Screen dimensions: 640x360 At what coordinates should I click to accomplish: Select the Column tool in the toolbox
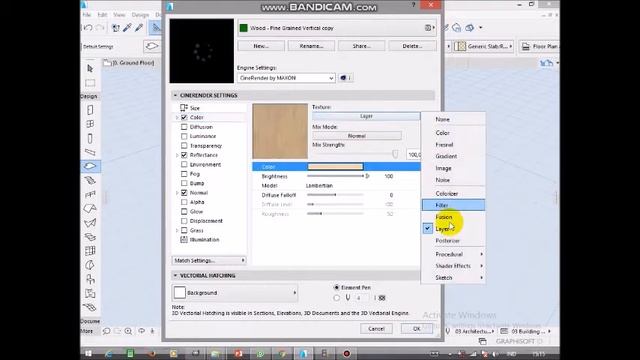coord(90,138)
